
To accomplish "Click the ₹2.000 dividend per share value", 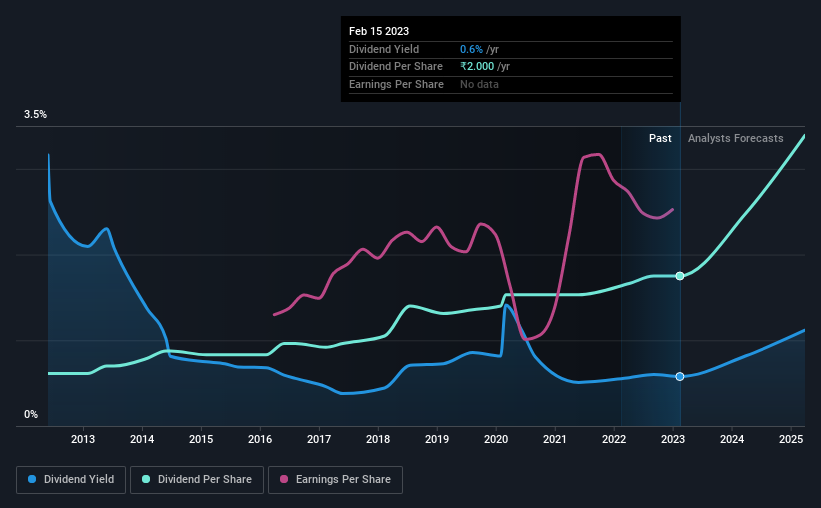I will point(477,67).
